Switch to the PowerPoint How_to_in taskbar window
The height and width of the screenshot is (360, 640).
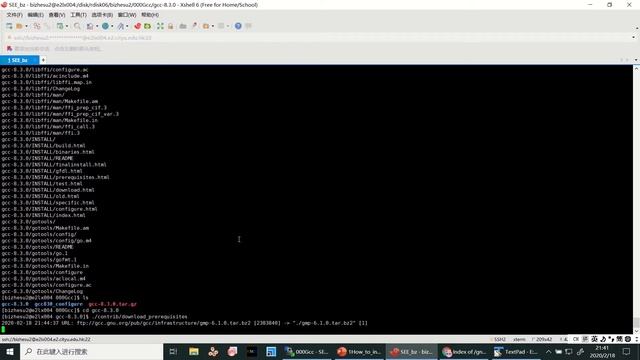tap(360, 351)
